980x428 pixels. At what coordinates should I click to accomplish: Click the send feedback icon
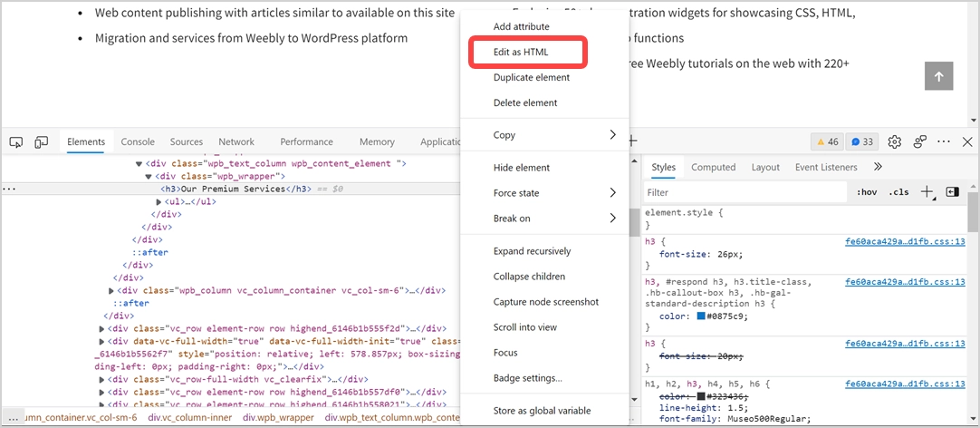(x=920, y=142)
